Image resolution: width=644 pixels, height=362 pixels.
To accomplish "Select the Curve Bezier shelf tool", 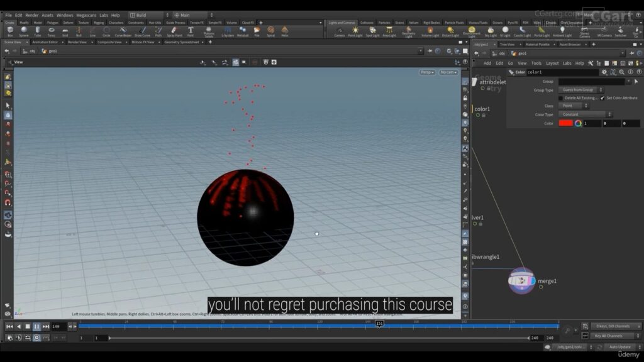I will coord(123,31).
